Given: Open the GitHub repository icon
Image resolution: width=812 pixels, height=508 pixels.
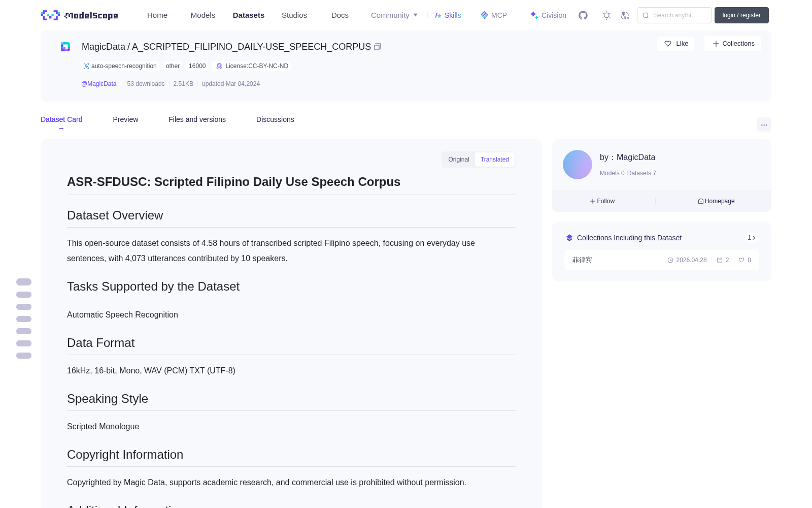Looking at the screenshot, I should click(x=583, y=15).
